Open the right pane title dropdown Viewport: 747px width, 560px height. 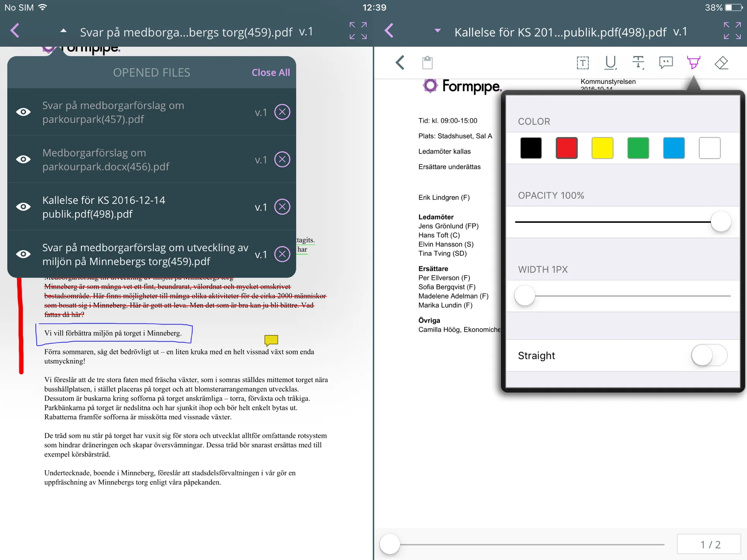coord(437,31)
